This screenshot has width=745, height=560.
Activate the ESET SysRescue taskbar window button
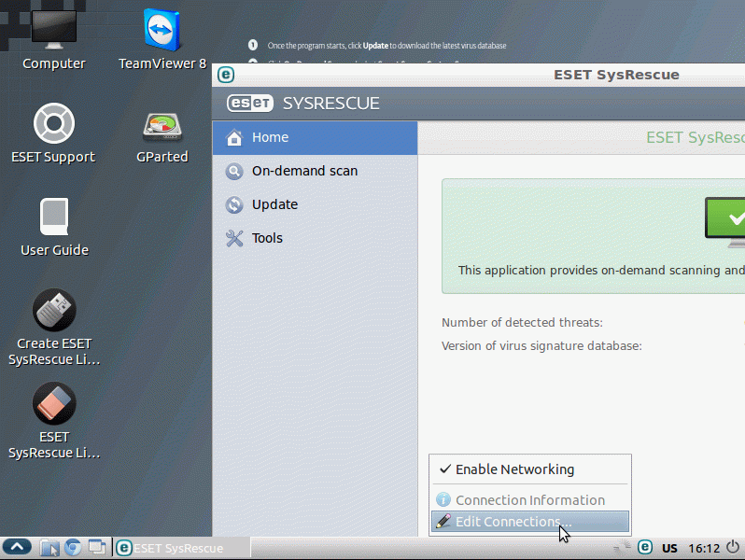coord(182,548)
